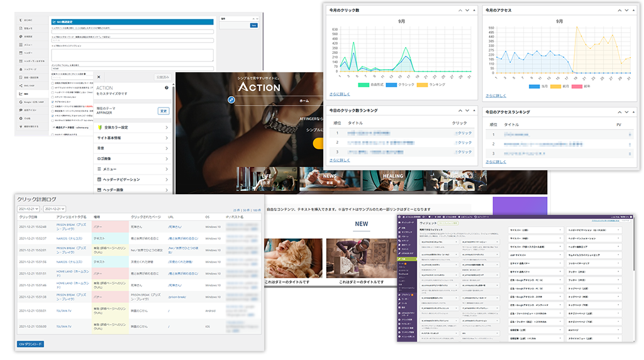Viewport: 644px width, 360px height.
Task: Click the help question mark icon in customizer
Action: tap(166, 88)
